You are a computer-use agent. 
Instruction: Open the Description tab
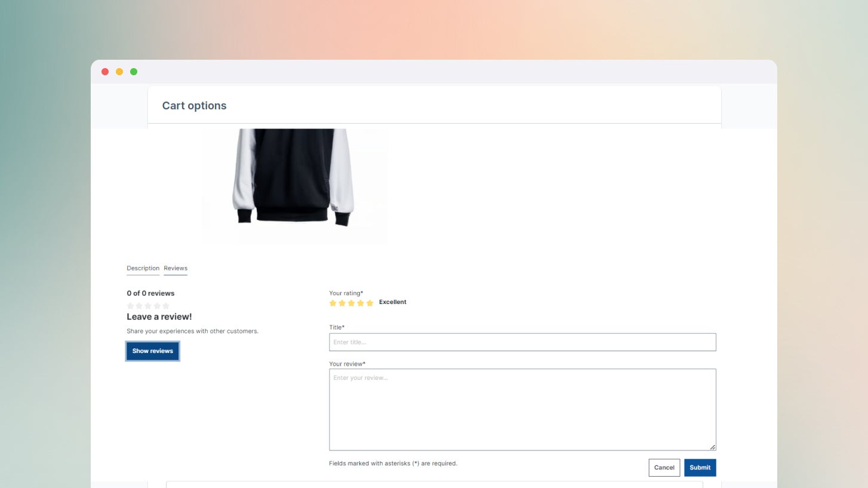[143, 268]
